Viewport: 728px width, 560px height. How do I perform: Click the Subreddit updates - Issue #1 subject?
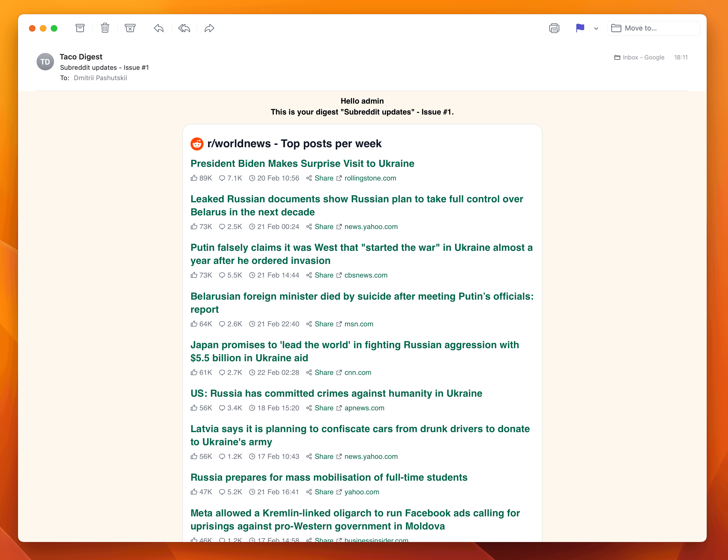(104, 67)
